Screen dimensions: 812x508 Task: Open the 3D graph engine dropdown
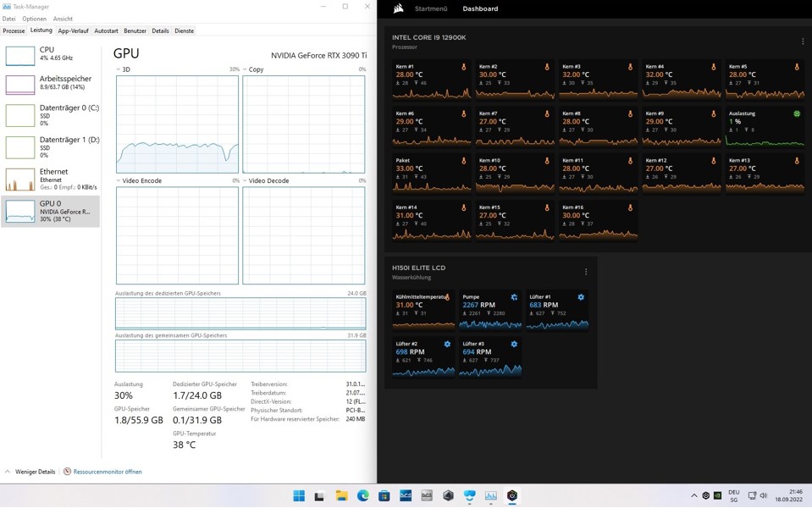point(118,69)
